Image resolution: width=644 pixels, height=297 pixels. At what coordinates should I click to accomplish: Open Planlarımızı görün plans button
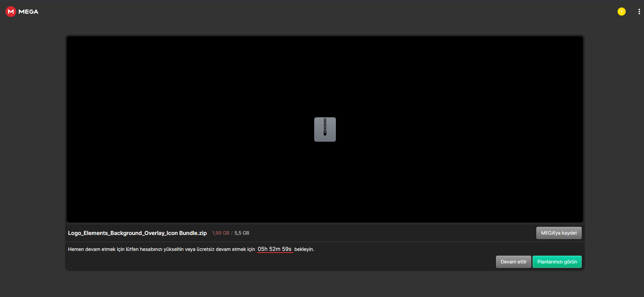pyautogui.click(x=557, y=262)
